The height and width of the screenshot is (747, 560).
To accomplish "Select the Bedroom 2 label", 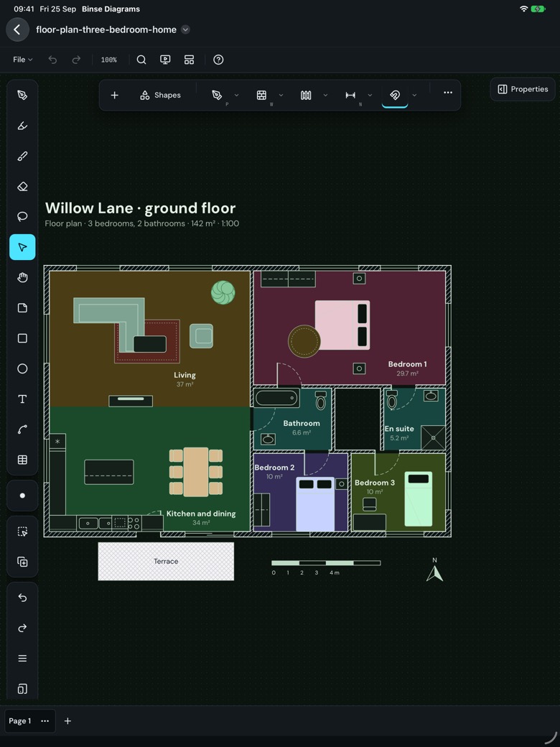I will click(274, 468).
